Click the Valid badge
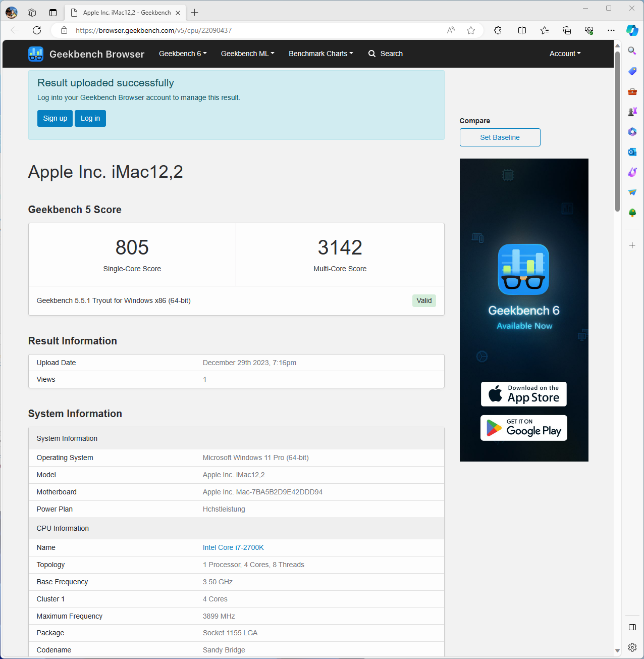The width and height of the screenshot is (644, 659). (x=424, y=300)
